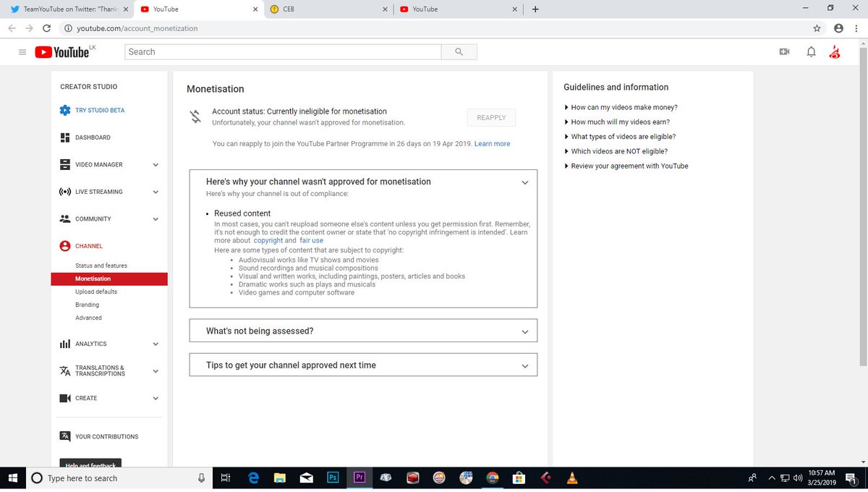Expand the Analytics section
Screen dimensions: 868x492
tap(156, 344)
